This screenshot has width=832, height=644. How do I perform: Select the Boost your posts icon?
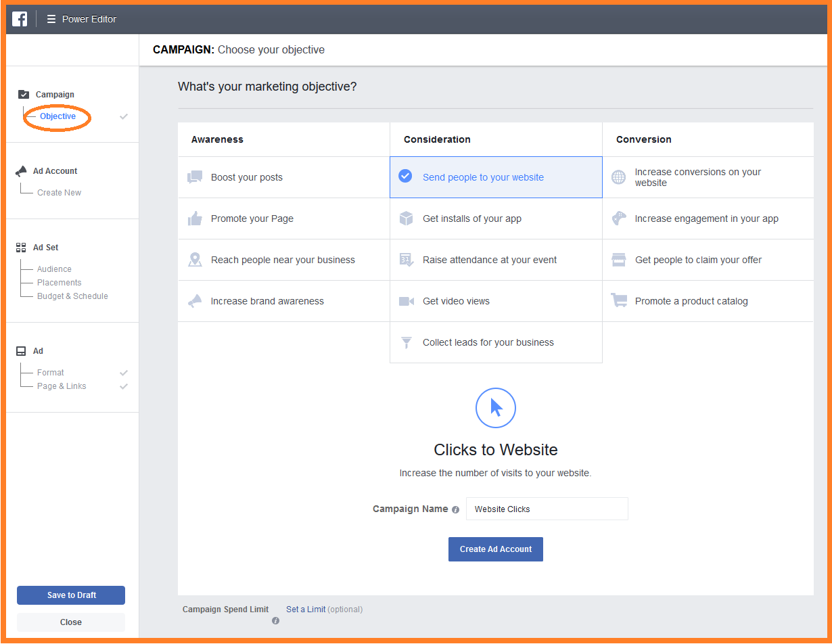[195, 177]
